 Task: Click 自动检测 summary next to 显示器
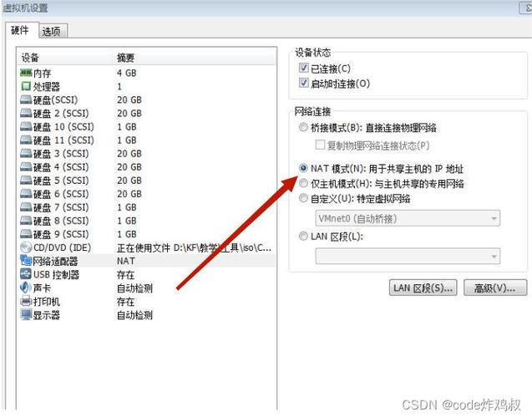tap(134, 315)
